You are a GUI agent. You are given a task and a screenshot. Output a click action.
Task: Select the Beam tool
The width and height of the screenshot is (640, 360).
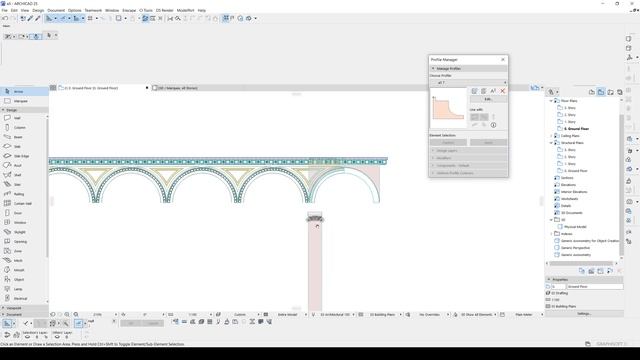[x=23, y=137]
